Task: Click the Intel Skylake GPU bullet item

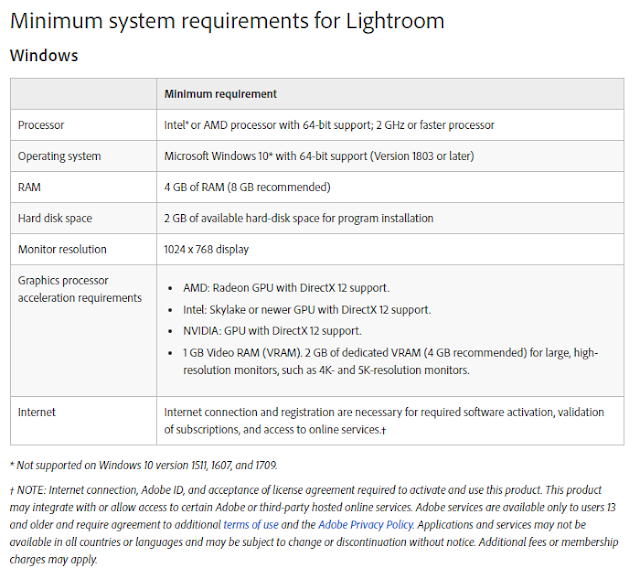Action: (307, 310)
